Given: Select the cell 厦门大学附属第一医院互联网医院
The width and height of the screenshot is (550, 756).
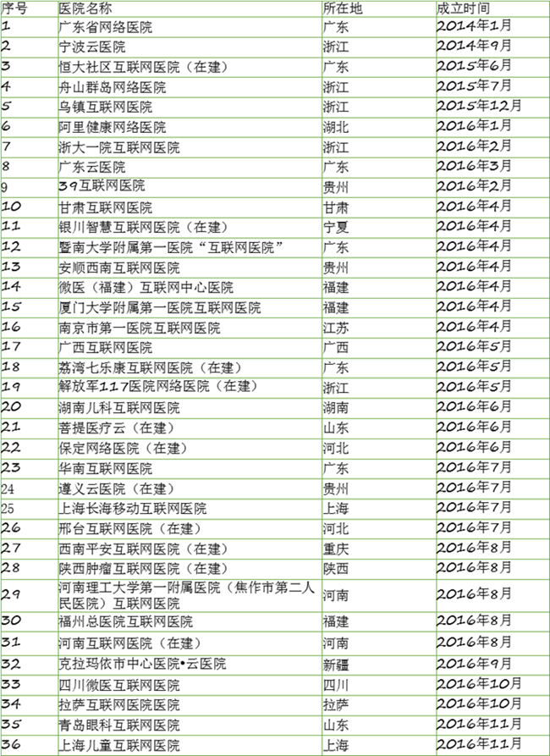Looking at the screenshot, I should pos(190,308).
